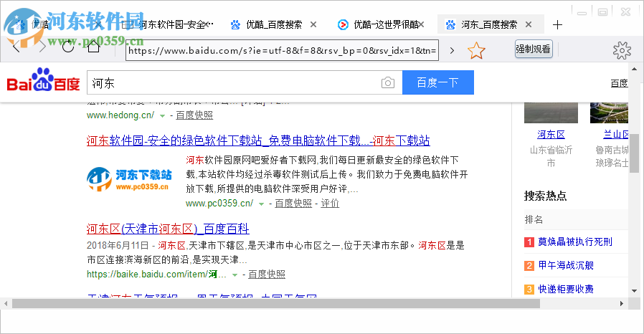Click the address bar URL field

pos(282,50)
